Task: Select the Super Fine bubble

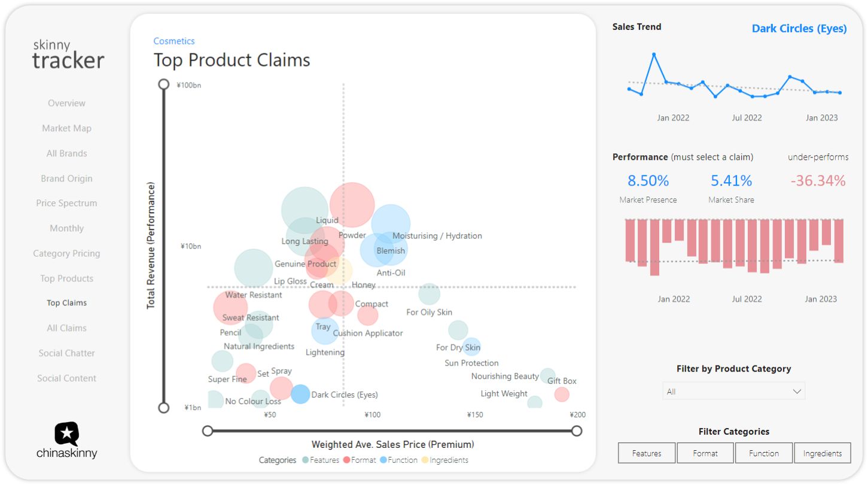Action: click(x=222, y=361)
